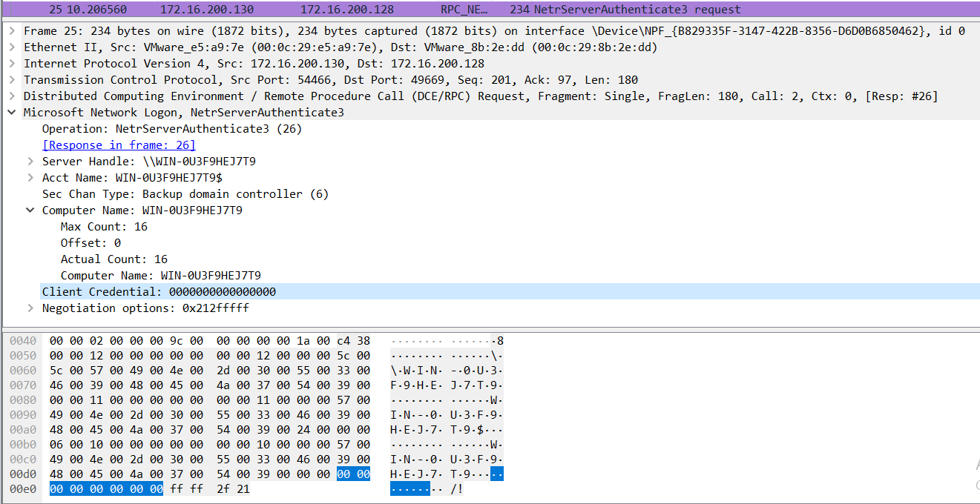The image size is (980, 504).
Task: Collapse the Computer Name subtree
Action: (x=30, y=210)
